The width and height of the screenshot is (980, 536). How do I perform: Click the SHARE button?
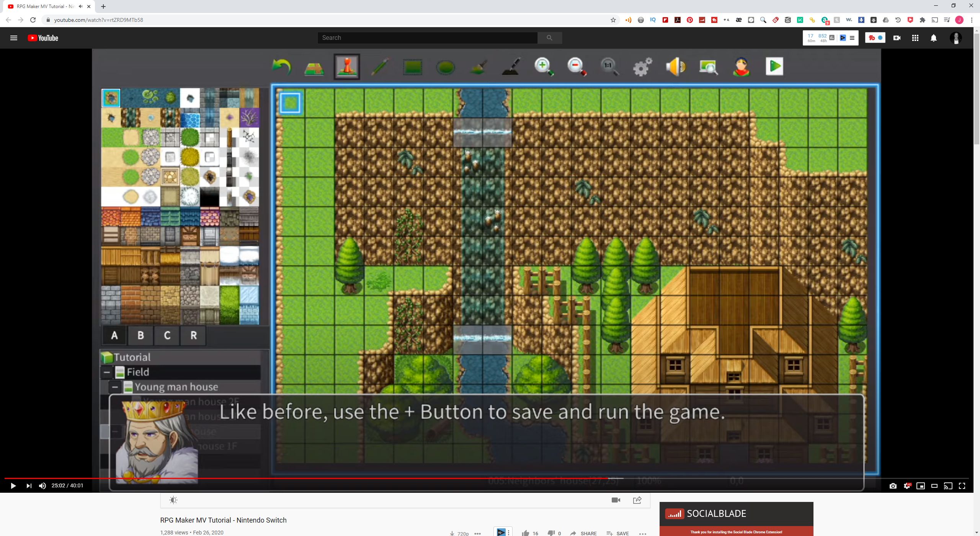(x=583, y=533)
